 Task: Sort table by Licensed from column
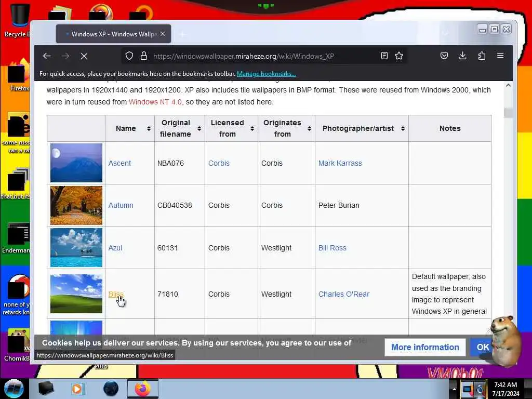tap(231, 128)
